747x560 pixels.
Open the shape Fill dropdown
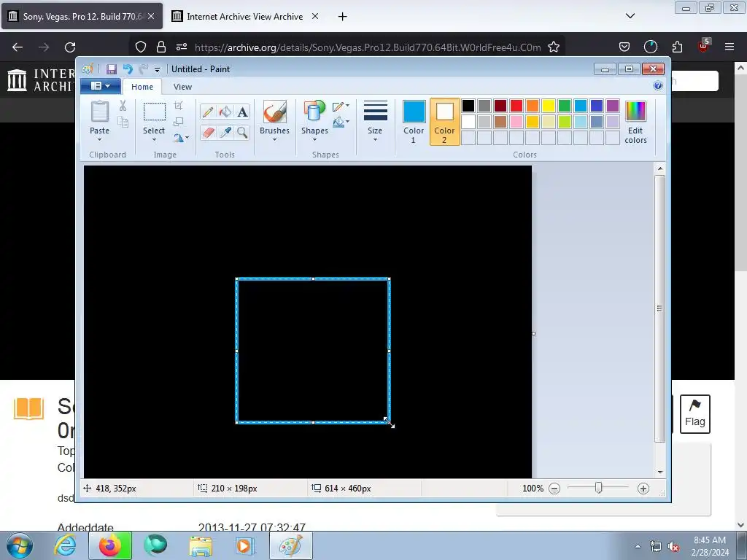click(341, 122)
